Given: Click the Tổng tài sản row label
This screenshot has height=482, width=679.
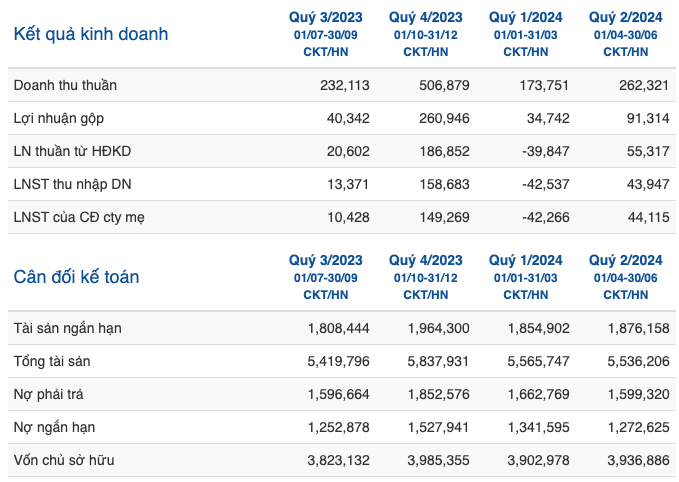Looking at the screenshot, I should point(52,361).
